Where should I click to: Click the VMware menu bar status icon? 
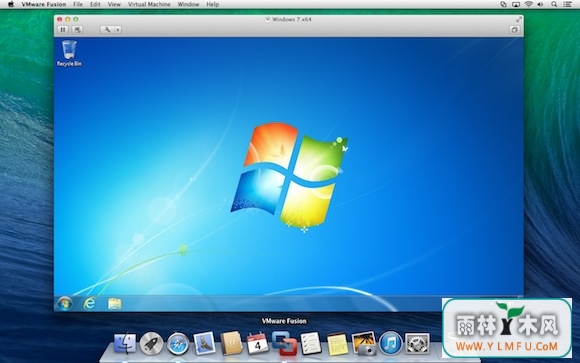[x=503, y=4]
